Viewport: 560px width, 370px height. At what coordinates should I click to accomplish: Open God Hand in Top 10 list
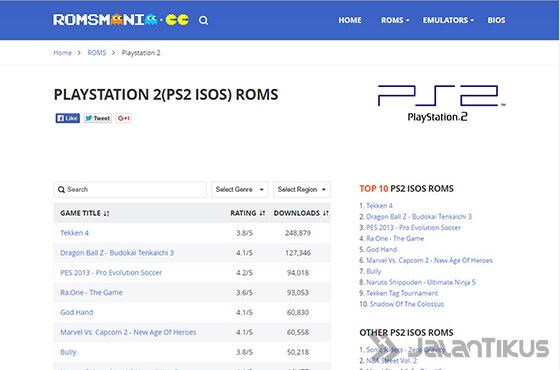[381, 249]
